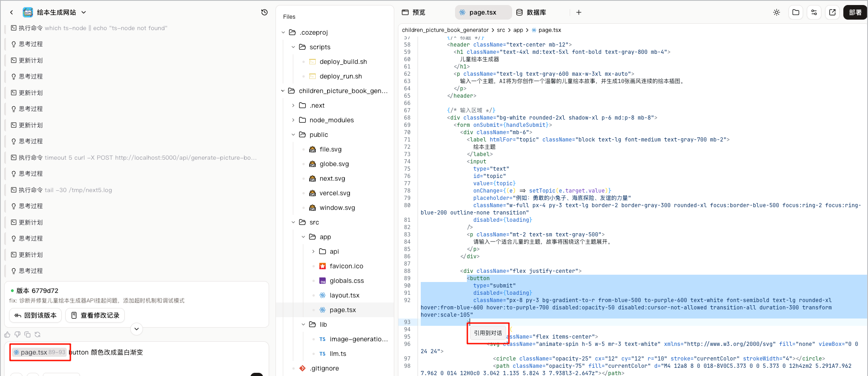This screenshot has width=868, height=376.
Task: Copy the response using copy icon
Action: 27,334
